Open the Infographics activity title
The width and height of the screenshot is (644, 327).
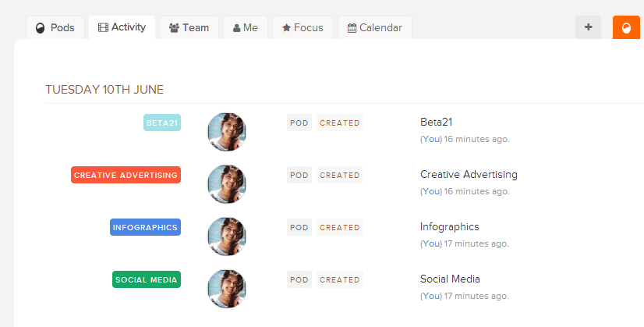449,226
